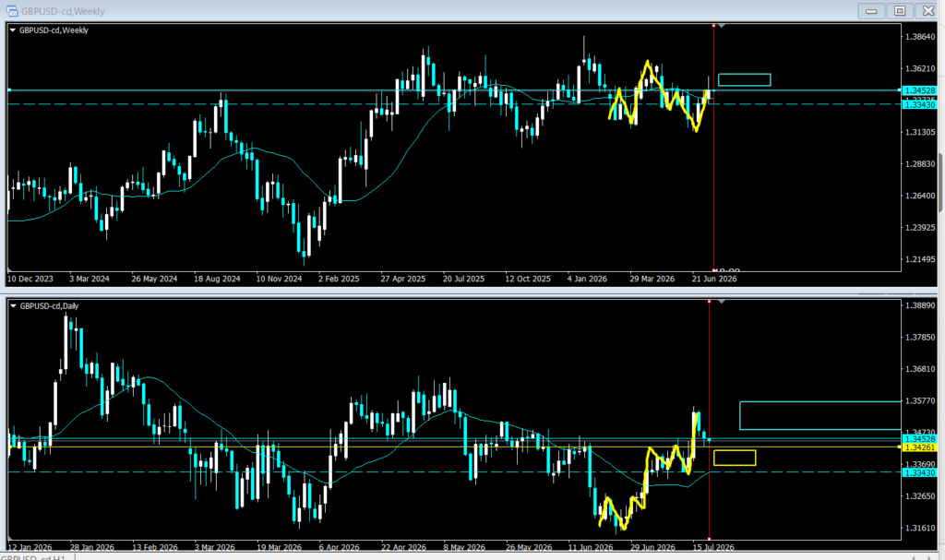945x560 pixels.
Task: Open the GBPUSD-cd,Weekly chart menu triangle
Action: pos(13,30)
